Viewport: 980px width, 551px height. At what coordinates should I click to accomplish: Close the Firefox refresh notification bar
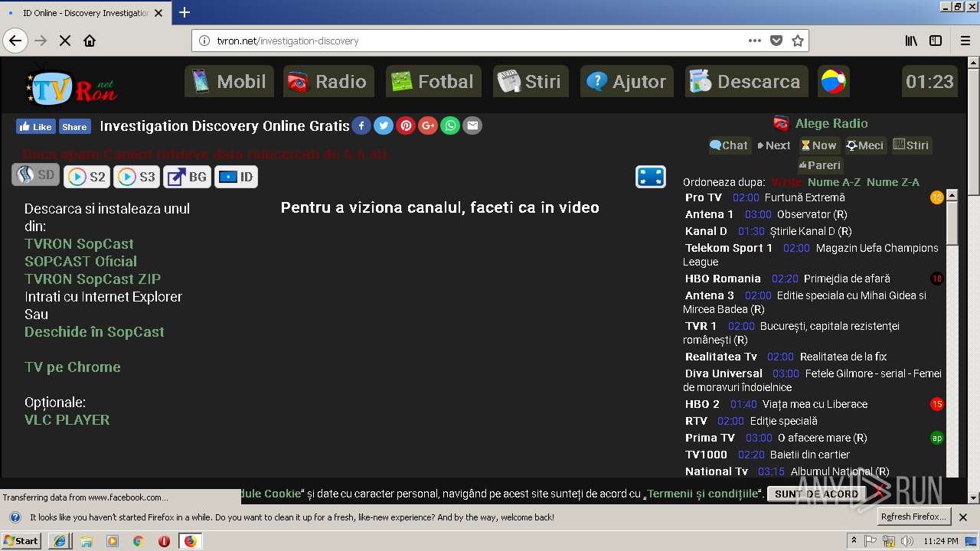pos(963,517)
